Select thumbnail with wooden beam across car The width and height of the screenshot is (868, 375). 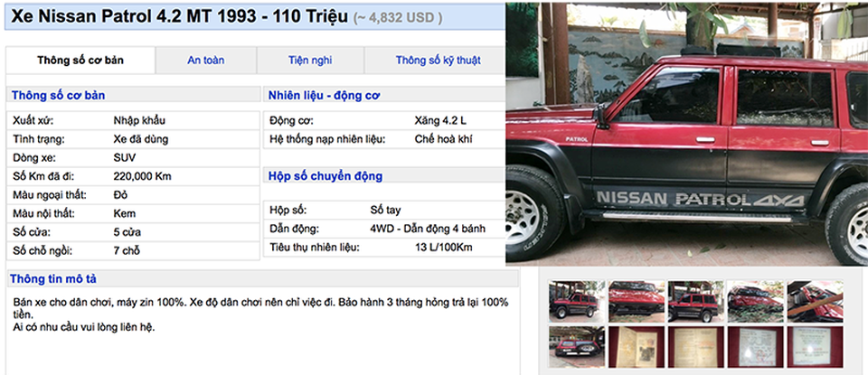click(x=815, y=302)
